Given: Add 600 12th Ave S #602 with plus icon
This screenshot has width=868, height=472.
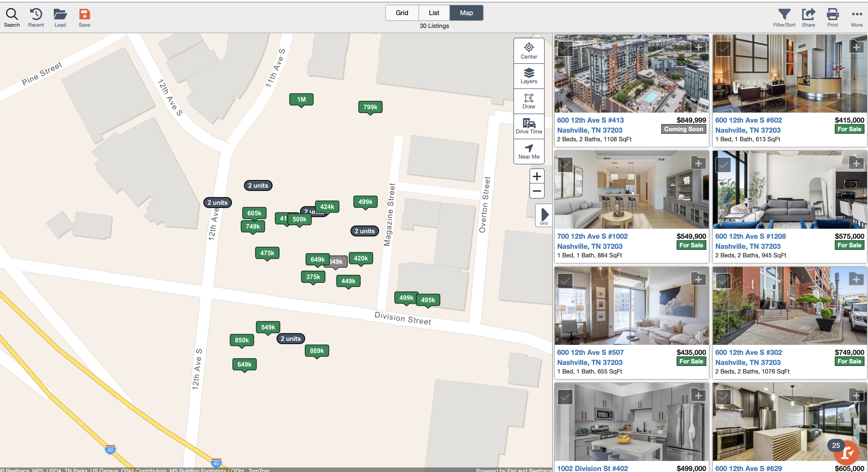Looking at the screenshot, I should (x=856, y=47).
